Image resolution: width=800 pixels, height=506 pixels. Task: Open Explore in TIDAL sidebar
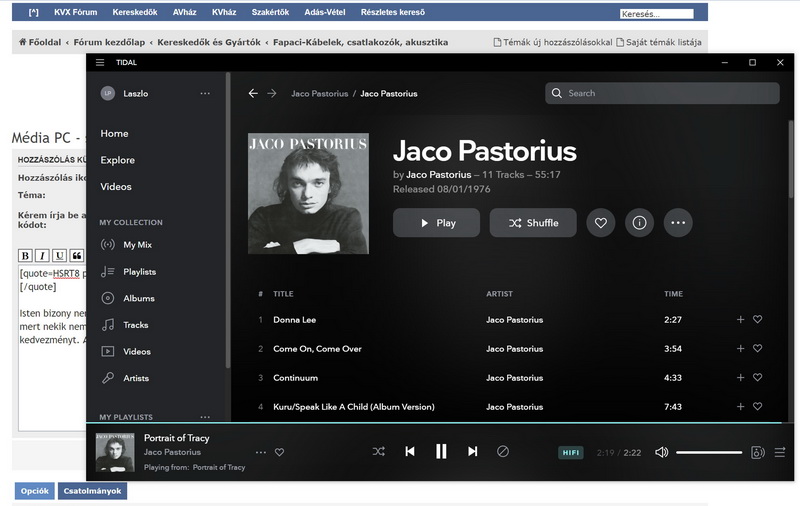pos(118,160)
